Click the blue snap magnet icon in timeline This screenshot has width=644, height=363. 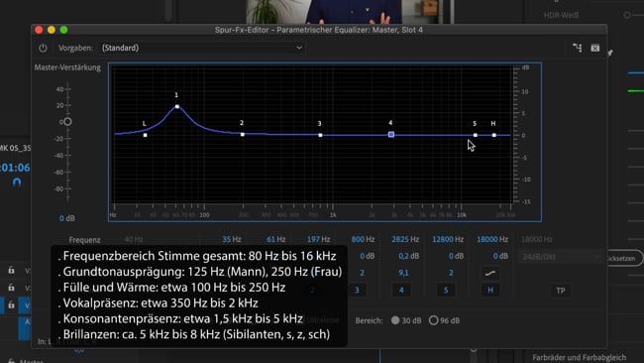pyautogui.click(x=17, y=182)
